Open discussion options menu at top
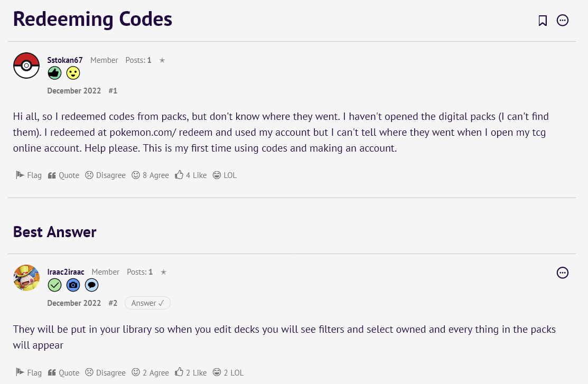 click(x=563, y=21)
